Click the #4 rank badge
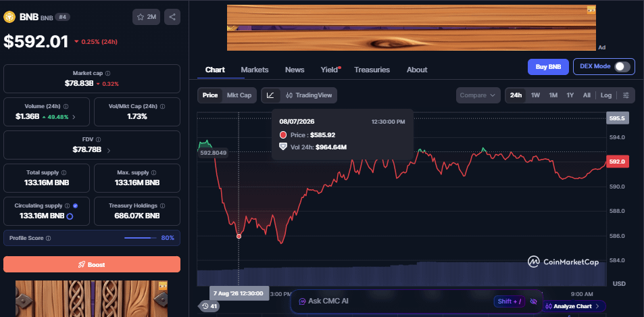This screenshot has width=644, height=317. (x=61, y=17)
